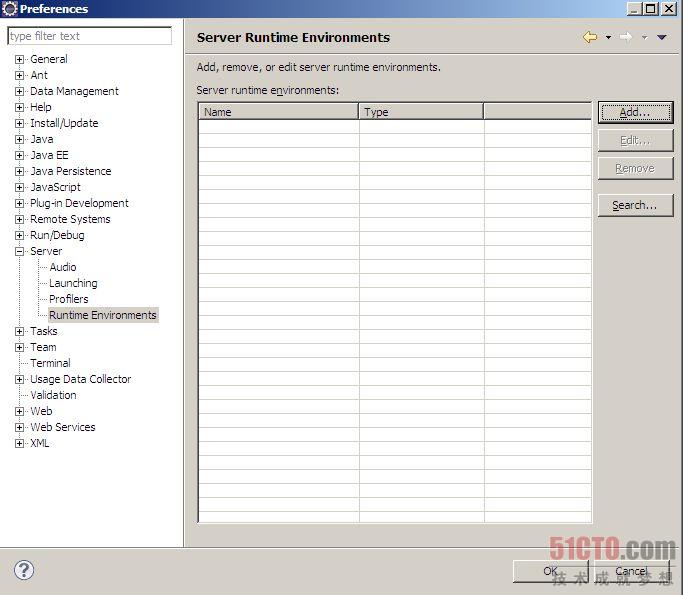Click the back navigation arrow icon

tap(590, 37)
